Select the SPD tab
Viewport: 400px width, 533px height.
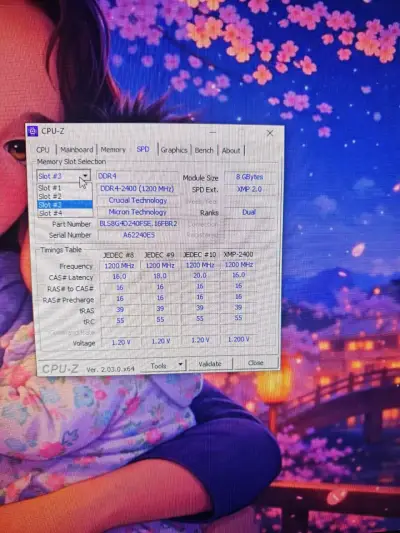[143, 149]
